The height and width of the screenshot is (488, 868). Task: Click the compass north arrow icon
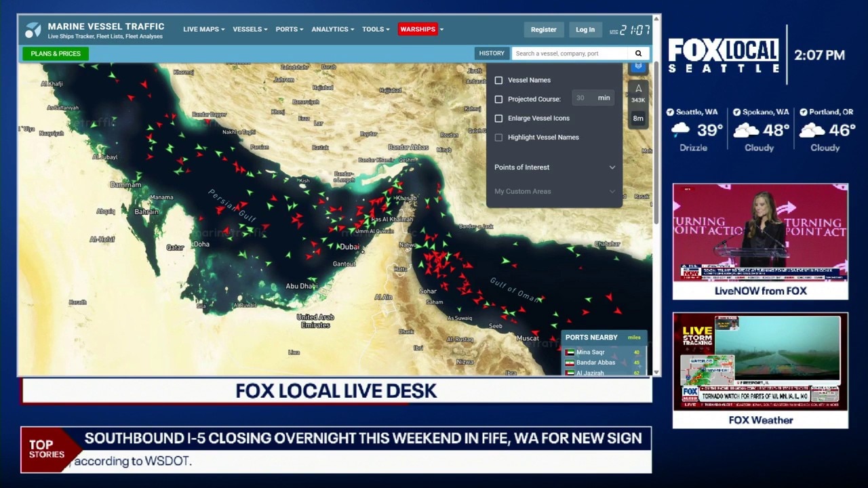coord(638,88)
